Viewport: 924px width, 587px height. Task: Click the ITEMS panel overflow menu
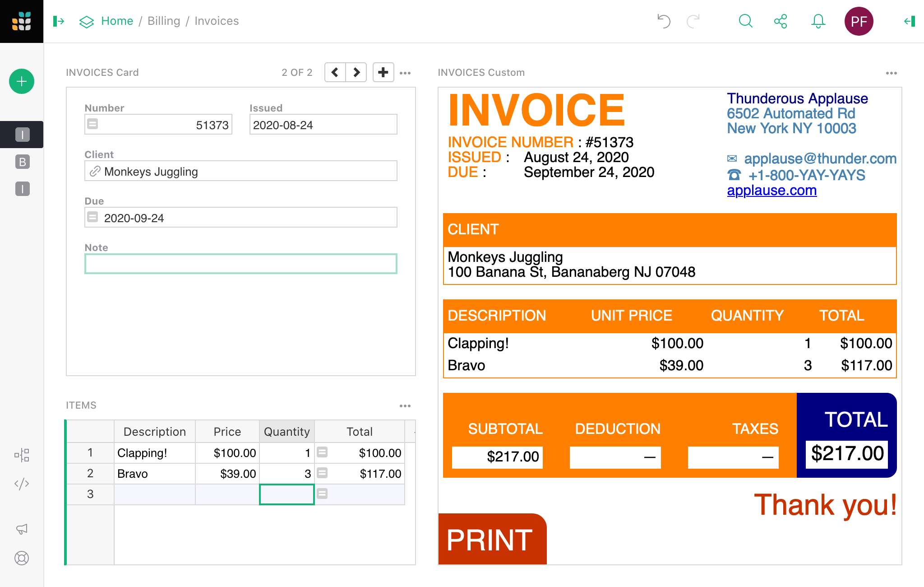404,406
